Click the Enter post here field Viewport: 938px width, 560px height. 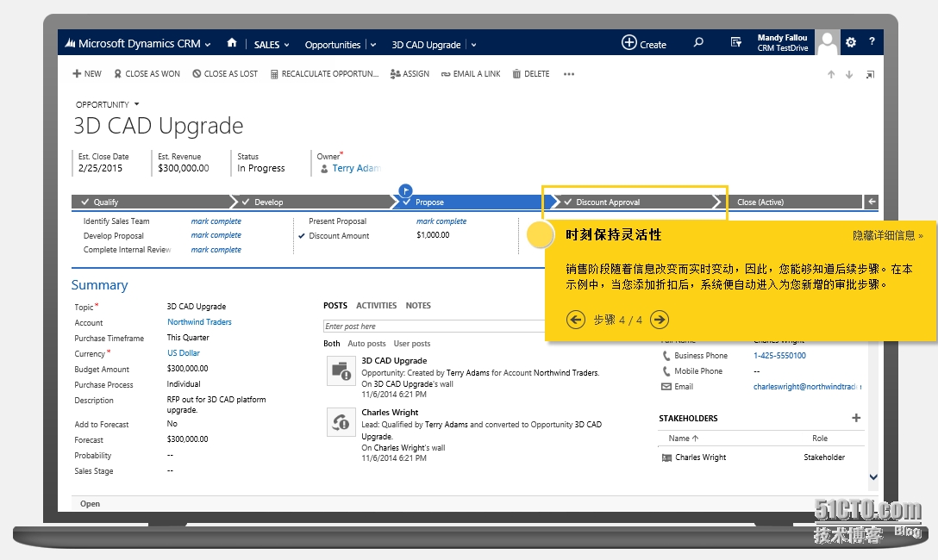(434, 327)
